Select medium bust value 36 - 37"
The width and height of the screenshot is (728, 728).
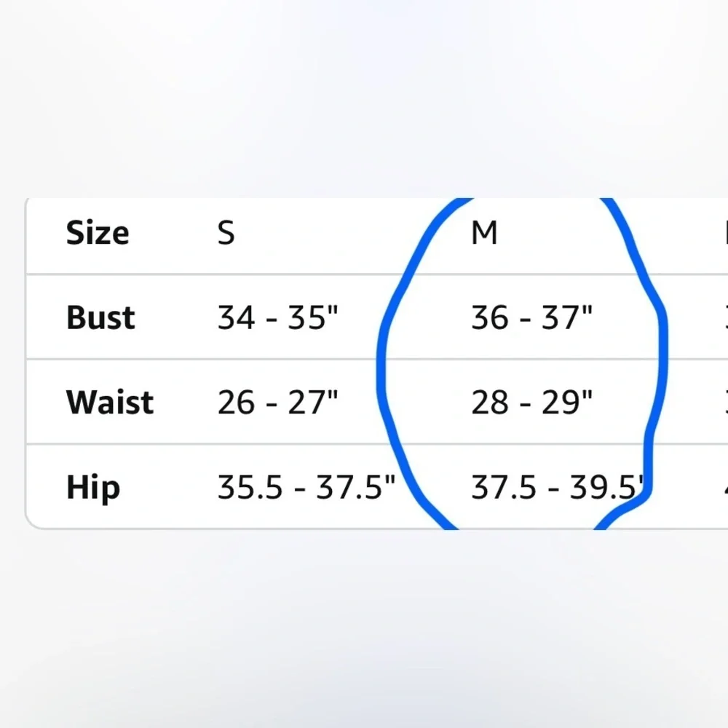point(531,317)
